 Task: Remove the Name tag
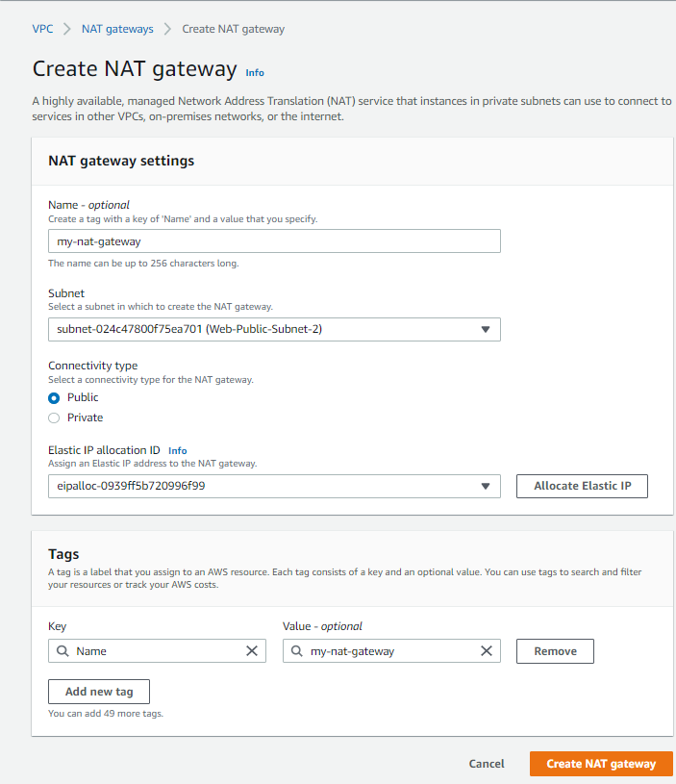pyautogui.click(x=555, y=651)
